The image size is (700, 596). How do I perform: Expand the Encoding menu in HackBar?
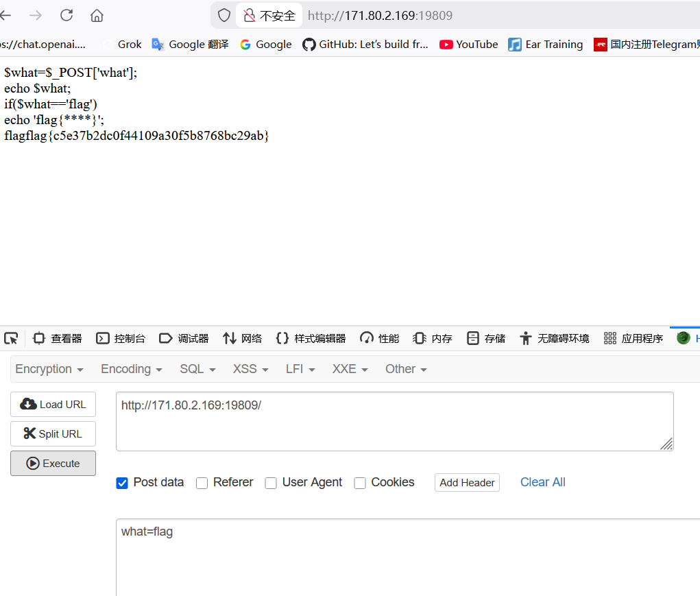(x=130, y=368)
